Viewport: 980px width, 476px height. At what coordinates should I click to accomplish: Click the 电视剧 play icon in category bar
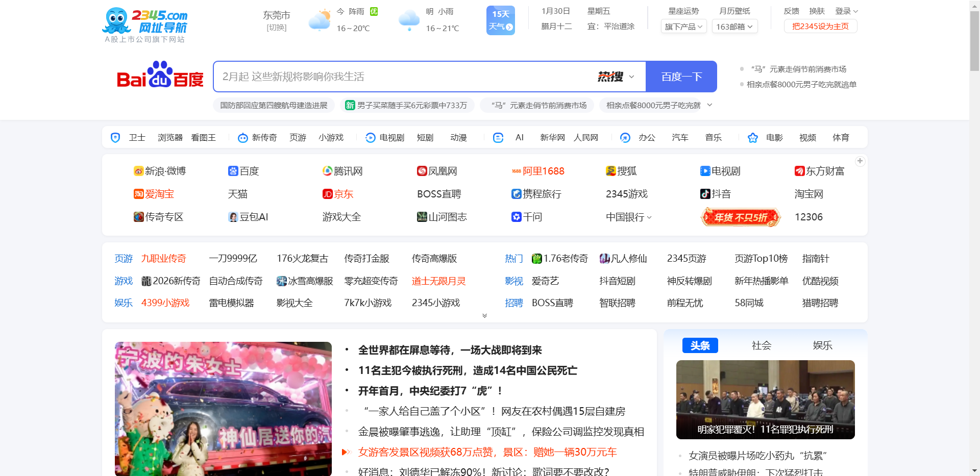(370, 137)
